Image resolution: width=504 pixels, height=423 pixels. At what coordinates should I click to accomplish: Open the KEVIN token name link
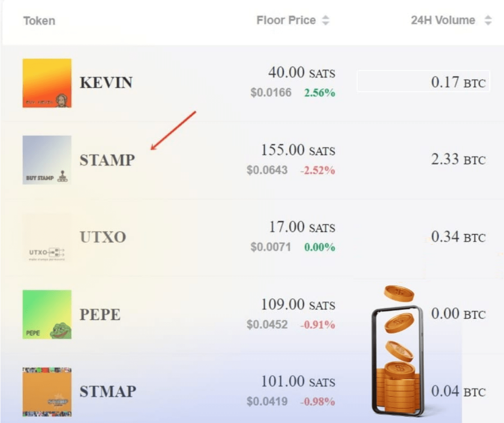(106, 82)
